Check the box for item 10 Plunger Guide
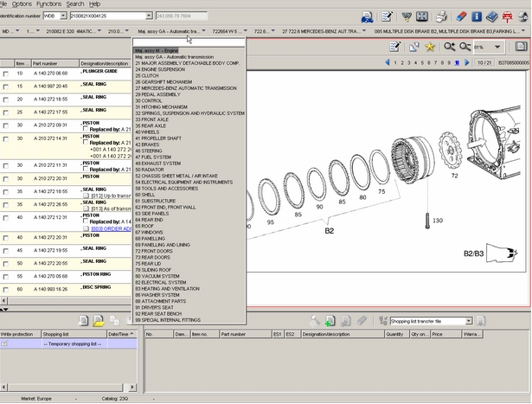Screen dimensions: 532x404 [6, 74]
